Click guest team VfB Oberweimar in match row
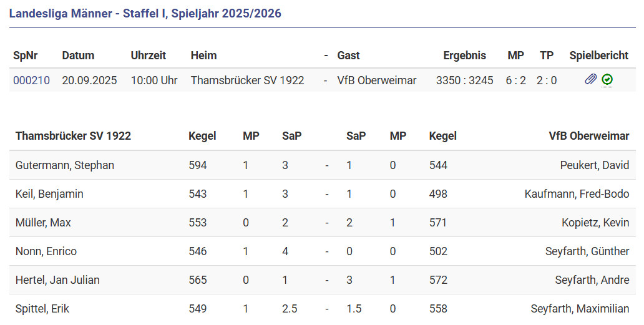Viewport: 644px width, 325px height. pos(376,80)
